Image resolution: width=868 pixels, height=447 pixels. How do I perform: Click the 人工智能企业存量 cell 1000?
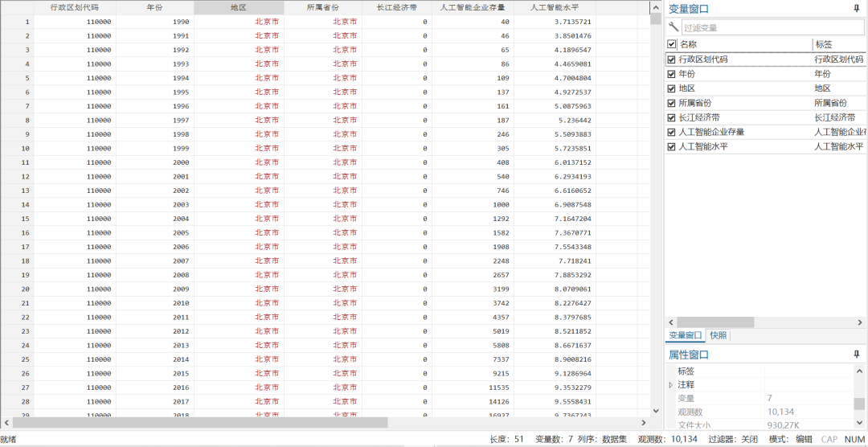coord(473,205)
